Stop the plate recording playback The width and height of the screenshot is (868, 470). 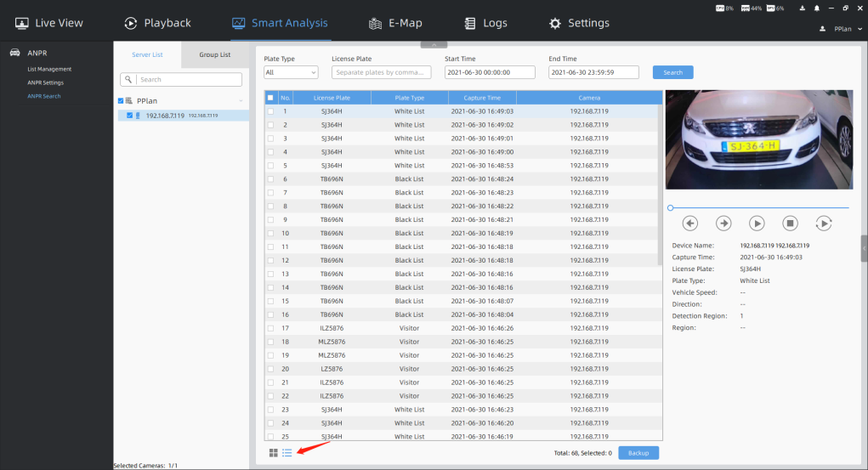pyautogui.click(x=790, y=223)
